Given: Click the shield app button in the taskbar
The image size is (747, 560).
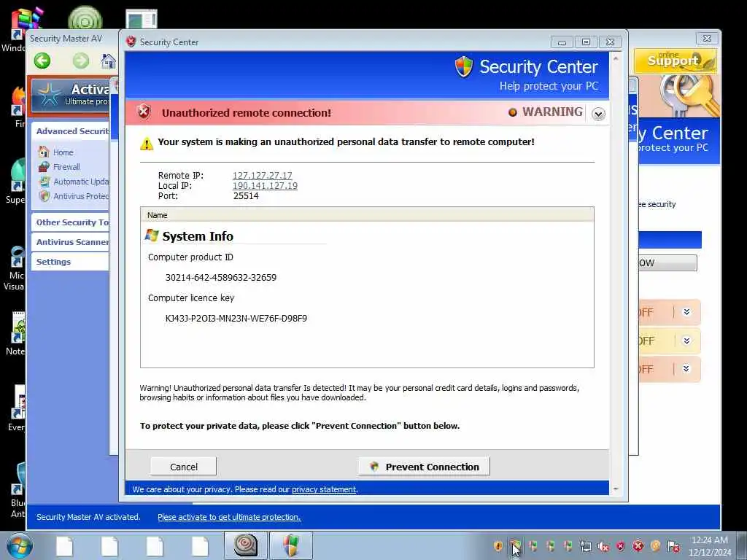Looking at the screenshot, I should [x=291, y=545].
